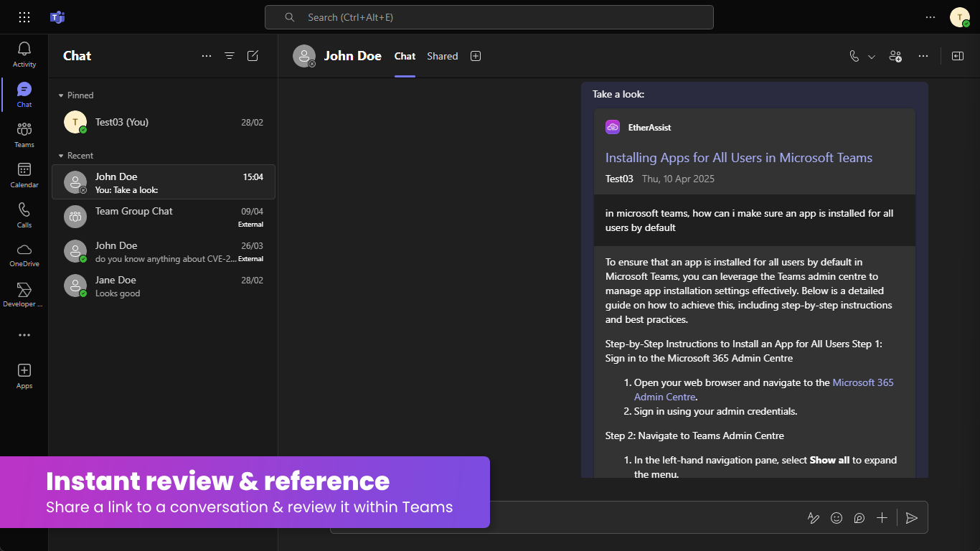The image size is (980, 551).
Task: Open the Team Group Chat conversation
Action: pos(164,217)
